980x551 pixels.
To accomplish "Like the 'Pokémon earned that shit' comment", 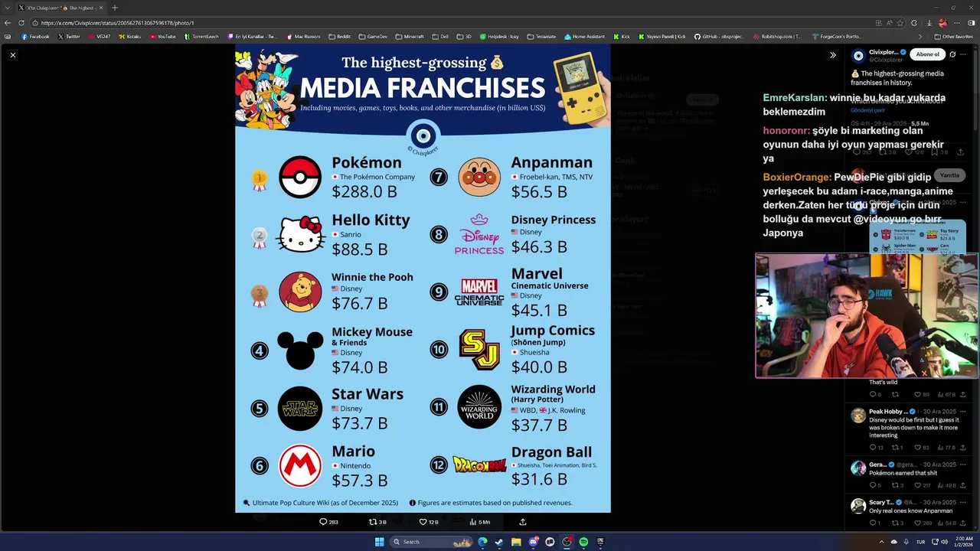I will point(920,485).
